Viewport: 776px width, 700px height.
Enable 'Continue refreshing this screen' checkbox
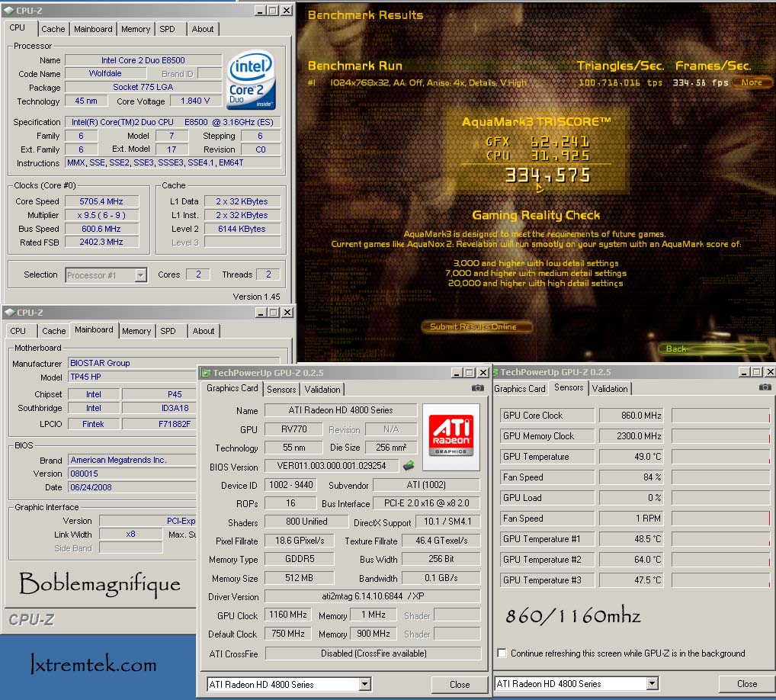pyautogui.click(x=502, y=653)
